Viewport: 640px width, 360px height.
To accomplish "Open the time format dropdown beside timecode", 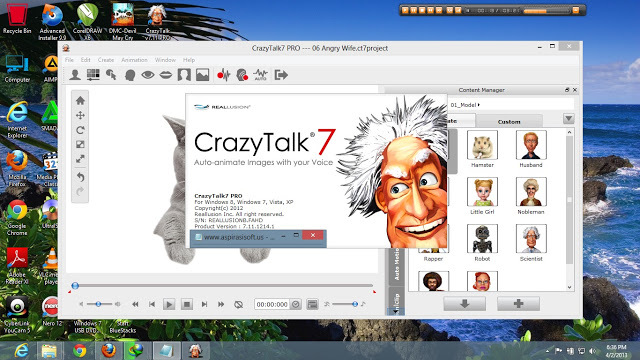I will point(296,304).
